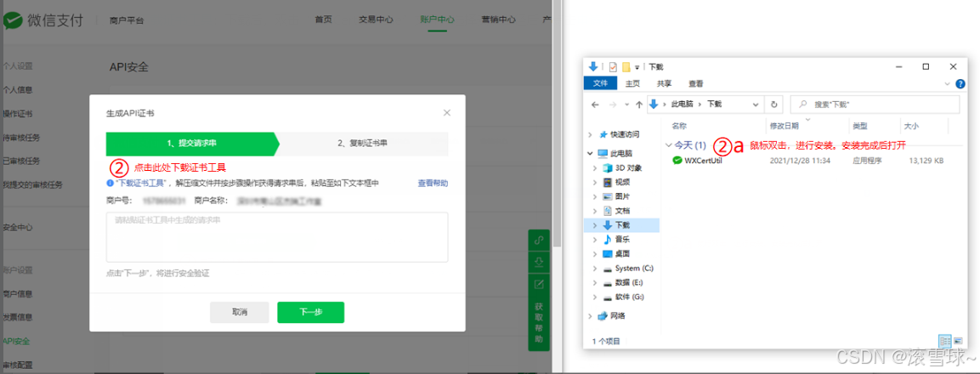Click the info icon before 下载证书工具

[110, 184]
